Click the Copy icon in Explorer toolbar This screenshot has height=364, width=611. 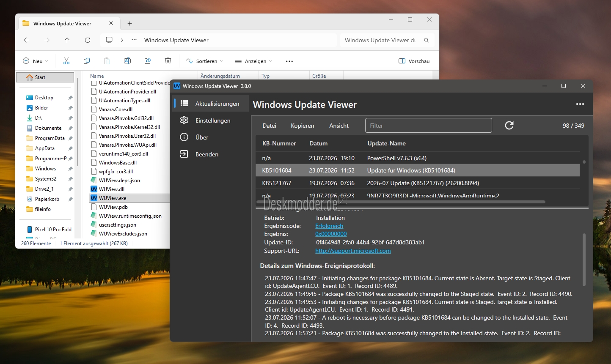87,61
